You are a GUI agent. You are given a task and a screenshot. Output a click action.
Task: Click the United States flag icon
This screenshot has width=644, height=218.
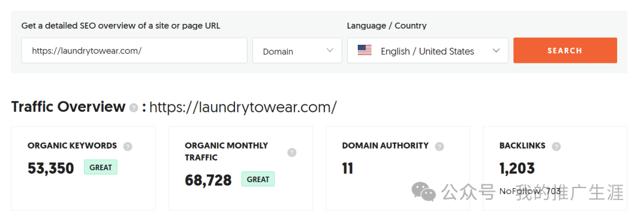pyautogui.click(x=364, y=51)
